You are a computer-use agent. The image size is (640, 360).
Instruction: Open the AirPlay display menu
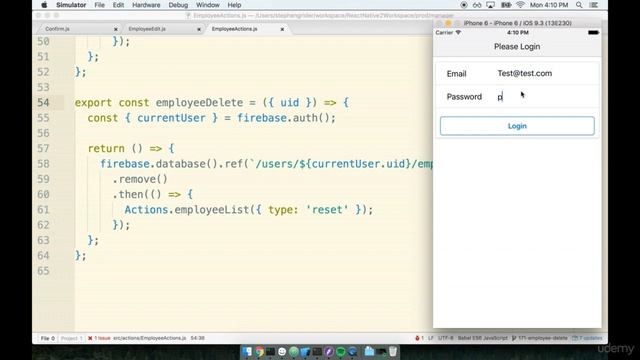coord(491,5)
